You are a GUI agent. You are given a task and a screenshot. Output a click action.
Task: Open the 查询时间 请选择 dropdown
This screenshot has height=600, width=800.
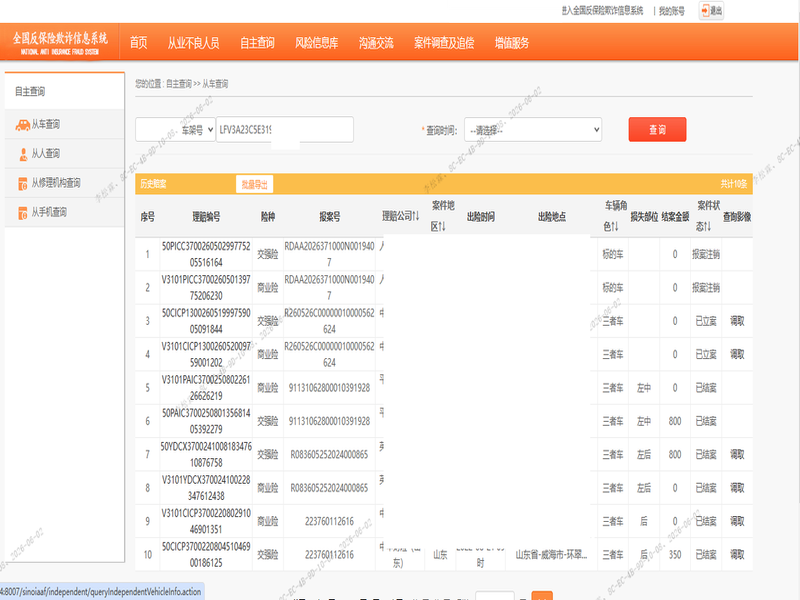(533, 130)
